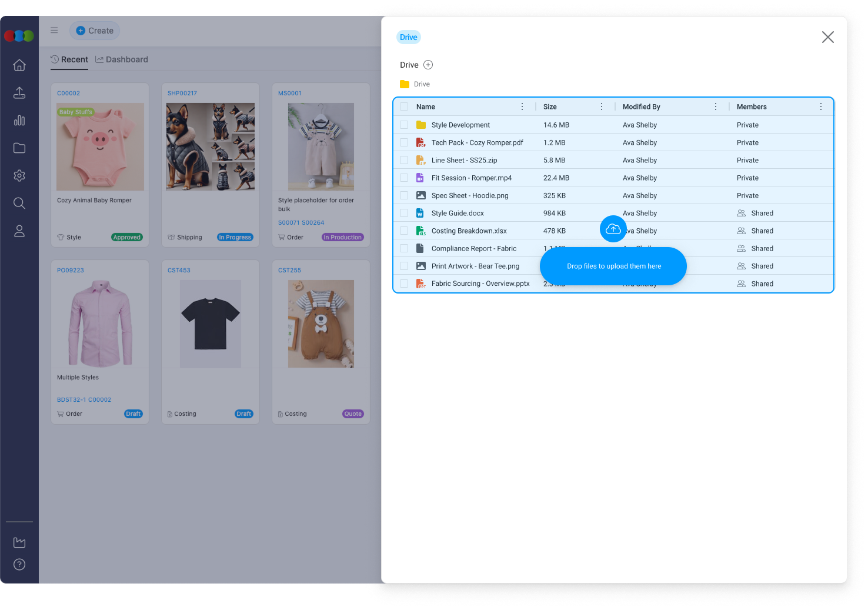Image resolution: width=868 pixels, height=610 pixels.
Task: Open the Home icon in sidebar
Action: (x=19, y=65)
